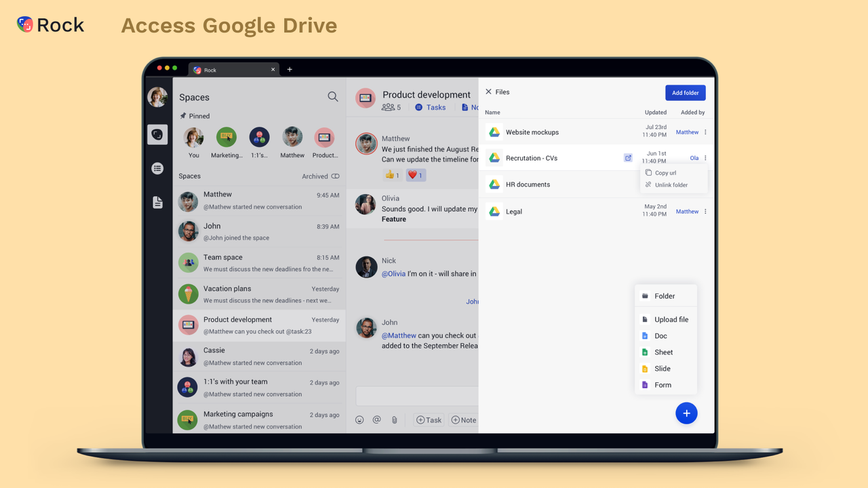This screenshot has width=868, height=488.
Task: Click the emoji picker icon
Action: coord(359,420)
